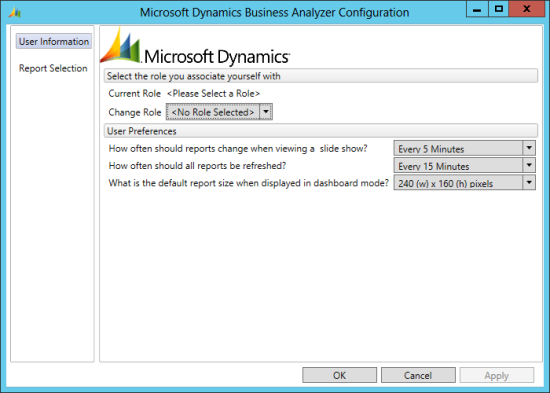The width and height of the screenshot is (550, 393).
Task: Close the configuration window
Action: click(526, 9)
